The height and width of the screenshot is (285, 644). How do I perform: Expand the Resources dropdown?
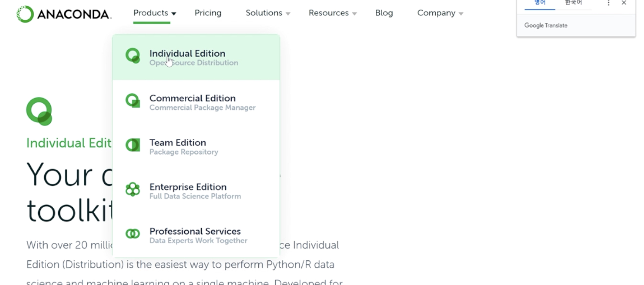[x=332, y=13]
